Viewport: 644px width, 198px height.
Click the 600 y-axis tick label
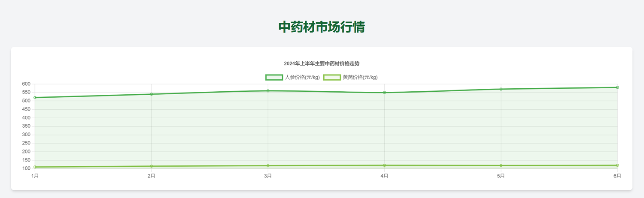[26, 84]
